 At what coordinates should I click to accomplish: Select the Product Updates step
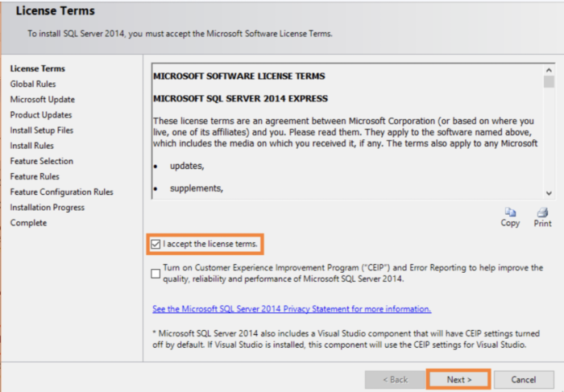41,115
